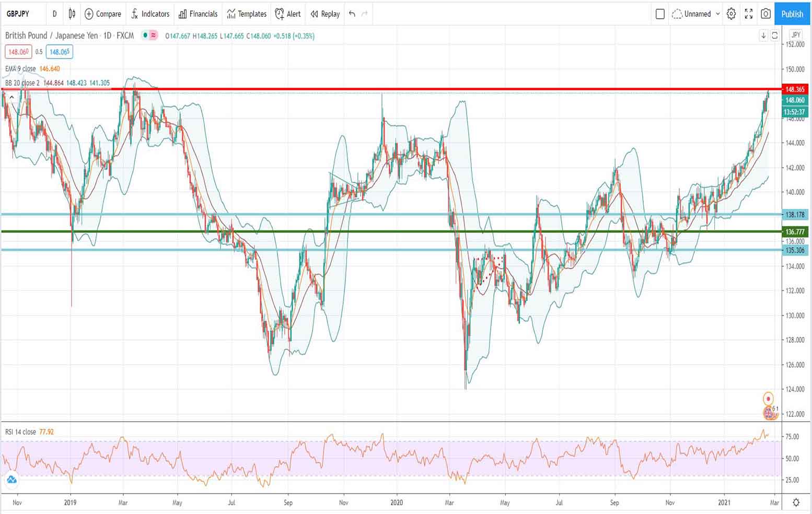This screenshot has width=812, height=514.
Task: Open the D timeframe interval selector
Action: coord(54,14)
